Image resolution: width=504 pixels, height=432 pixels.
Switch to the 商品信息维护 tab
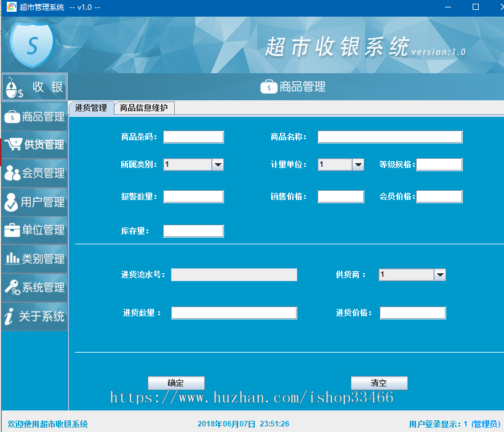pos(143,108)
